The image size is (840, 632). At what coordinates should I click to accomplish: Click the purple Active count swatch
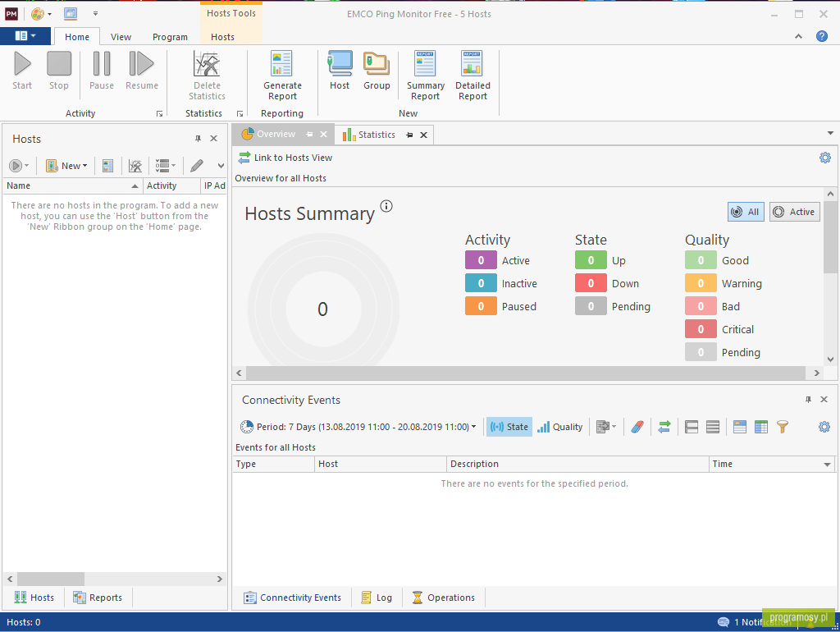[x=481, y=260]
